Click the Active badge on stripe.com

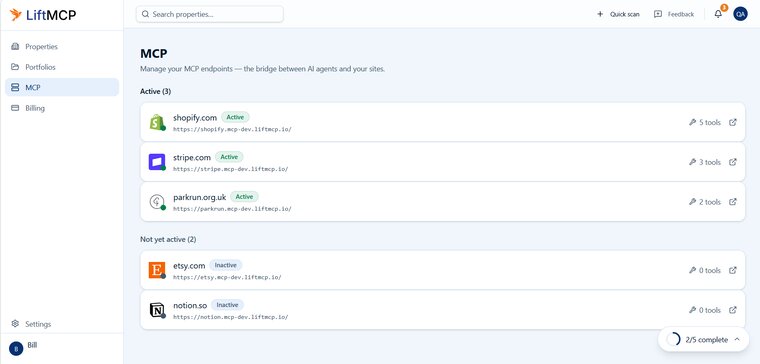tap(229, 157)
